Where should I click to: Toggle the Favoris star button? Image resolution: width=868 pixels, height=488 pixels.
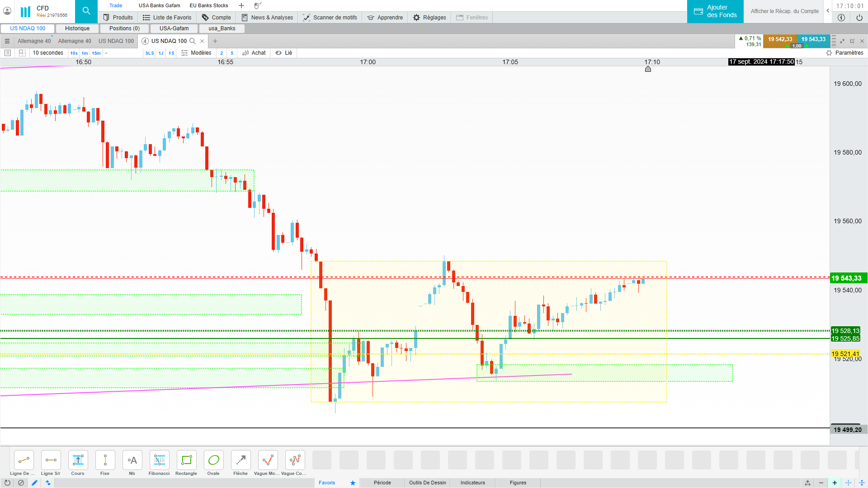point(353,483)
